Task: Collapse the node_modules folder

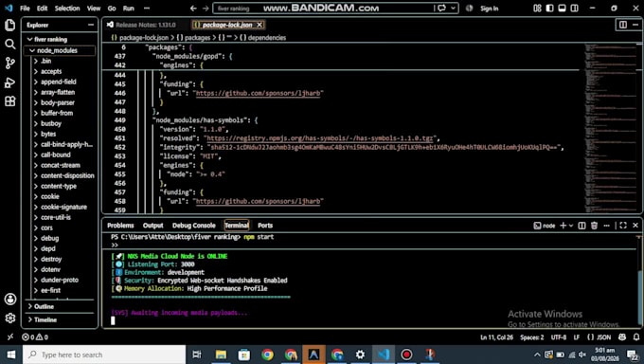Action: 32,50
